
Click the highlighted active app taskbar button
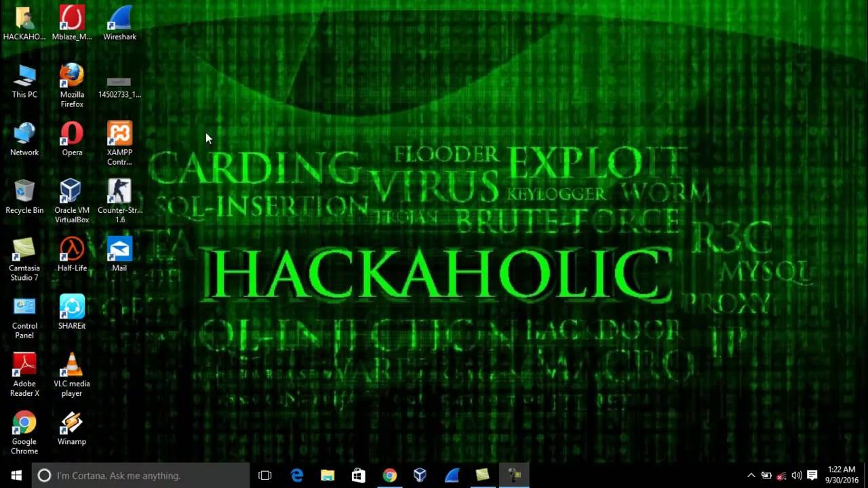coord(514,475)
